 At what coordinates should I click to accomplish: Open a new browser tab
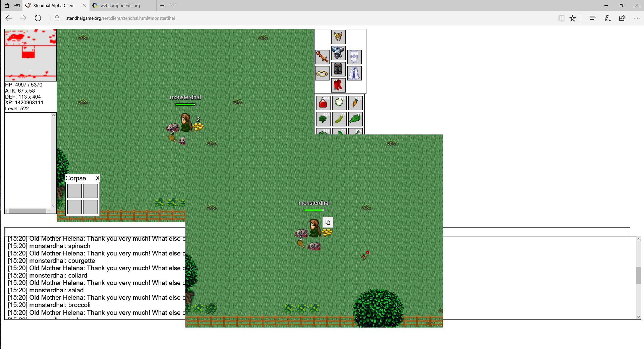click(162, 5)
